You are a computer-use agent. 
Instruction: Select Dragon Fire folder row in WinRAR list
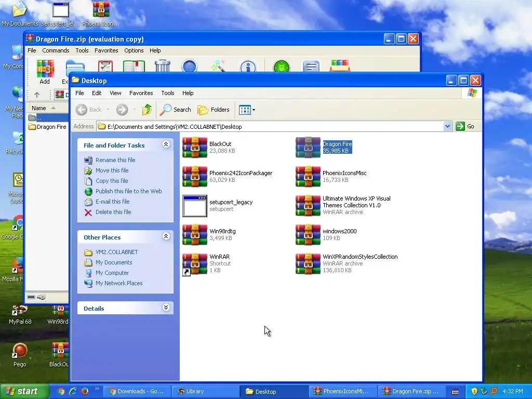(x=47, y=127)
